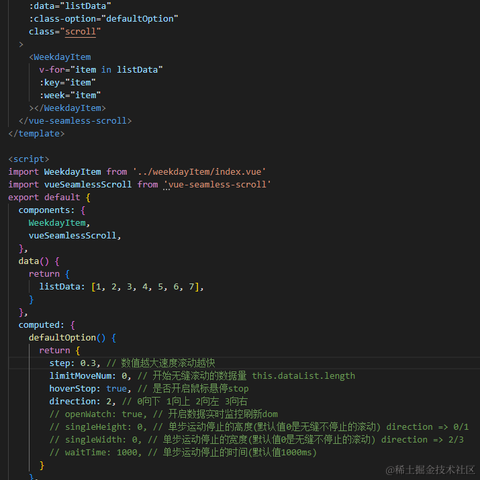
Task: Click "vueSeamlessScroll," inside components block
Action: (x=75, y=236)
